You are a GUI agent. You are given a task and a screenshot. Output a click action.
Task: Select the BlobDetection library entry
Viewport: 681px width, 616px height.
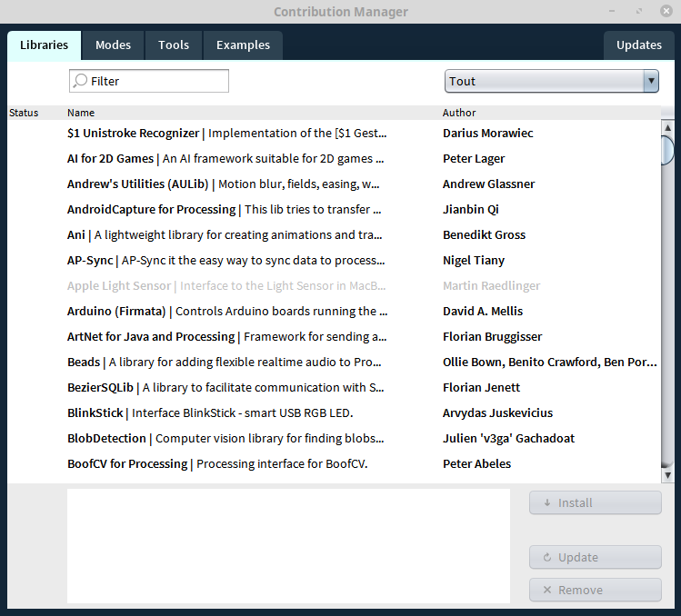tap(227, 438)
